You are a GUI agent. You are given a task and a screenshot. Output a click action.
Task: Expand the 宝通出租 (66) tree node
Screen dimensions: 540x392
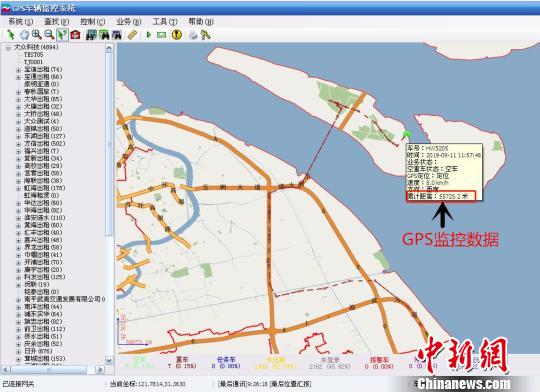click(x=19, y=77)
